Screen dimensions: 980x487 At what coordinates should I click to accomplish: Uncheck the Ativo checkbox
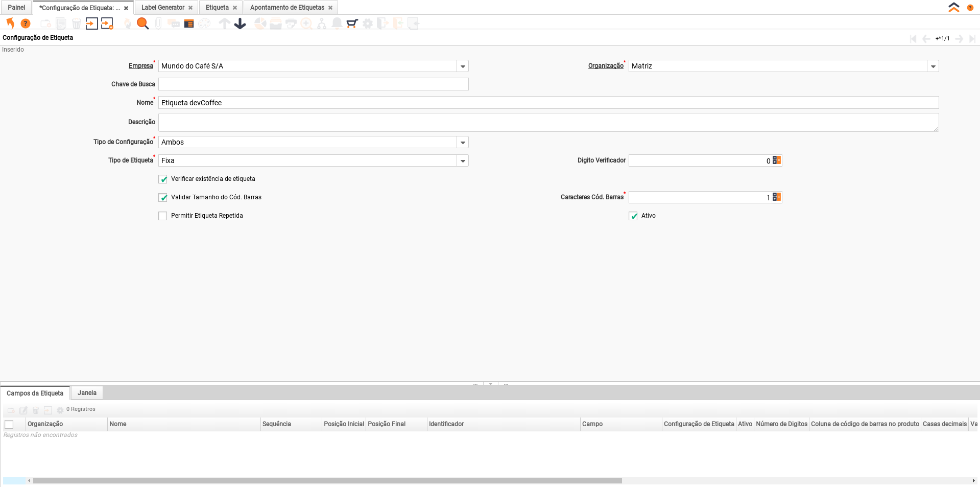tap(633, 216)
